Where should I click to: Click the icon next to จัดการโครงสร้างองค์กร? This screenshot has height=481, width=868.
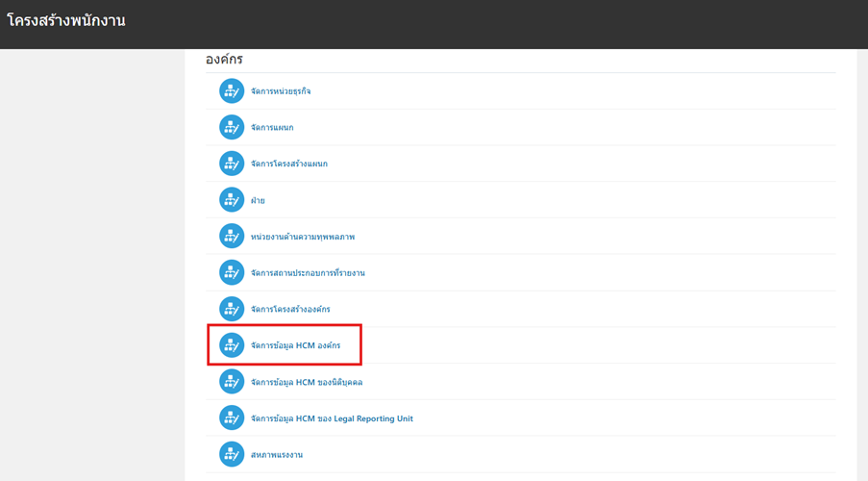point(232,309)
